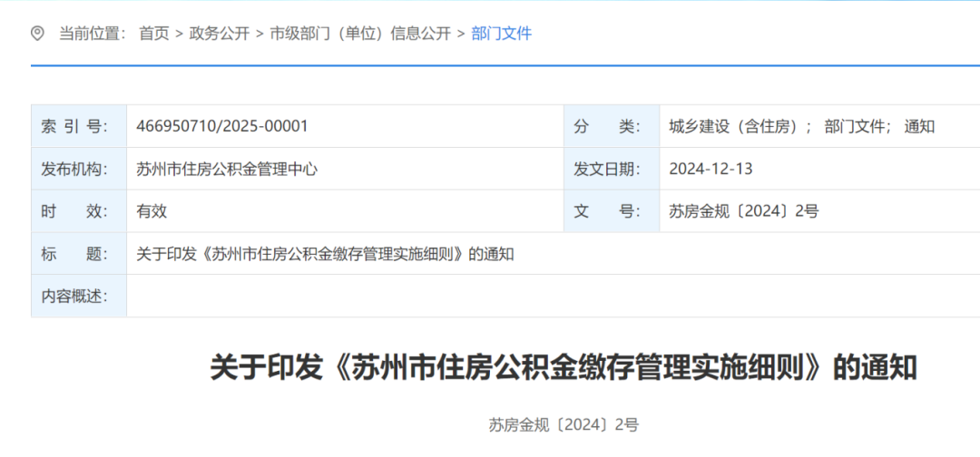Click 通知 in the 分类 row
The width and height of the screenshot is (980, 457).
(x=919, y=127)
